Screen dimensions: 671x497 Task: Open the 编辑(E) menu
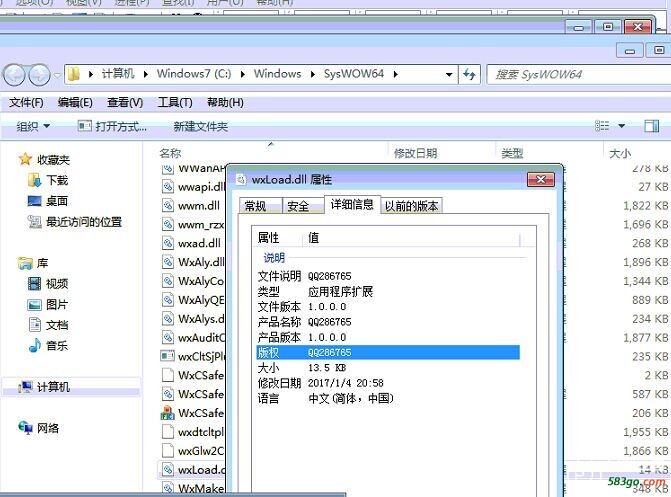tap(75, 103)
